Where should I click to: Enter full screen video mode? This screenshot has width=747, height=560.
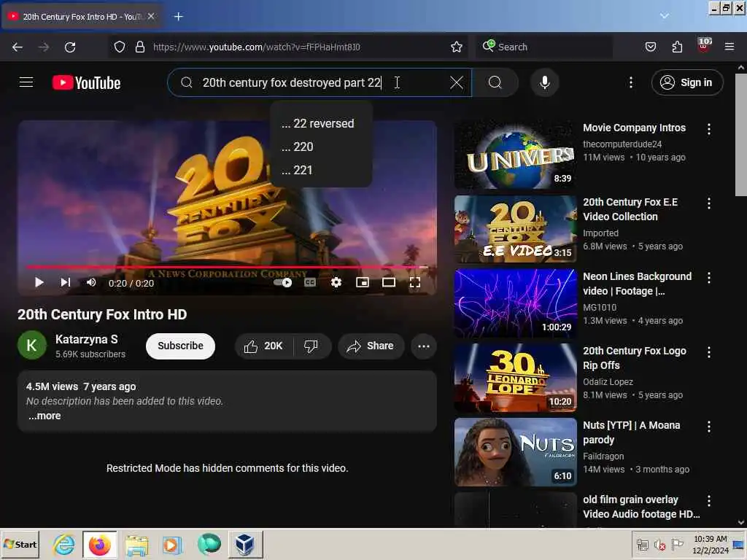click(415, 282)
